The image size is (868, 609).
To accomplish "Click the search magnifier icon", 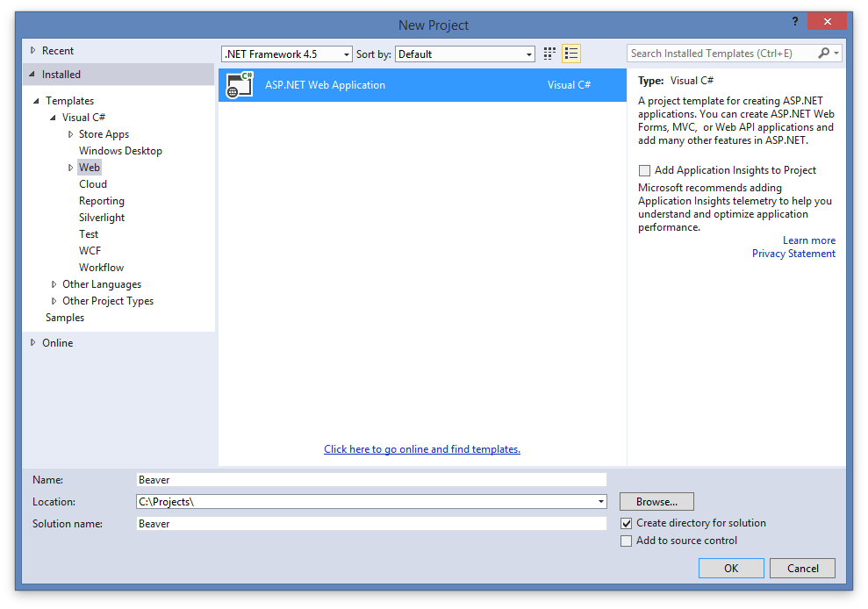I will pos(824,54).
